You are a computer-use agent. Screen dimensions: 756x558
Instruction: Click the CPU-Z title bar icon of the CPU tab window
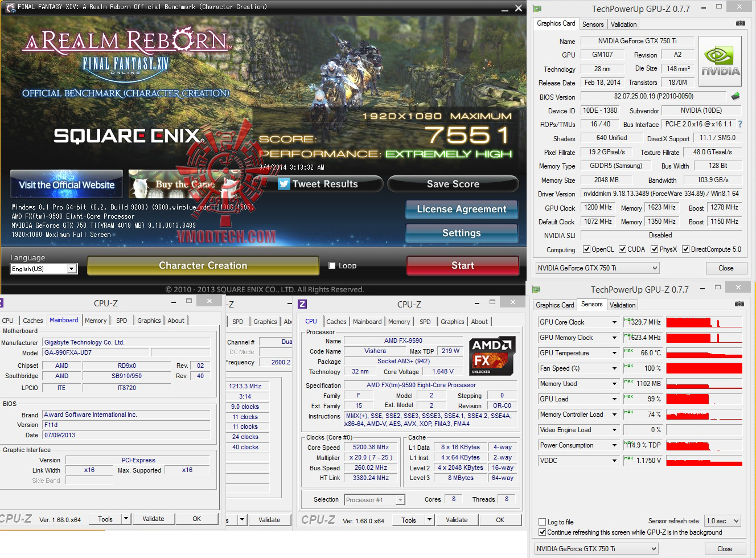pyautogui.click(x=302, y=304)
